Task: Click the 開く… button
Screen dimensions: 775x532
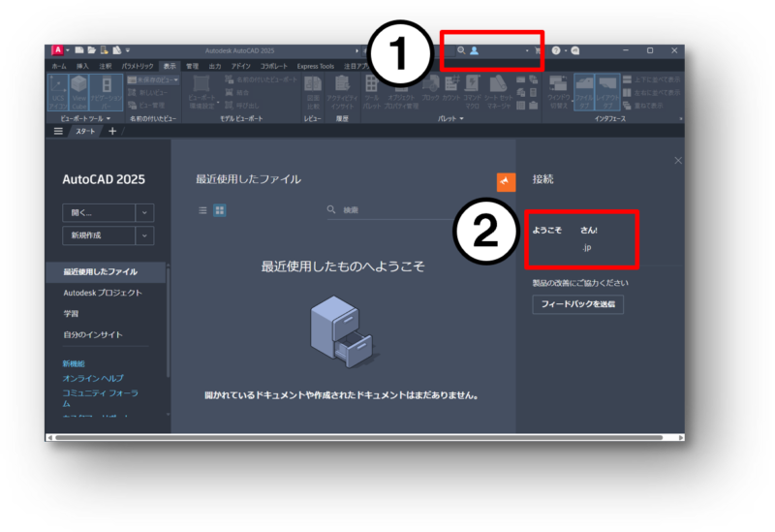Action: pos(99,213)
